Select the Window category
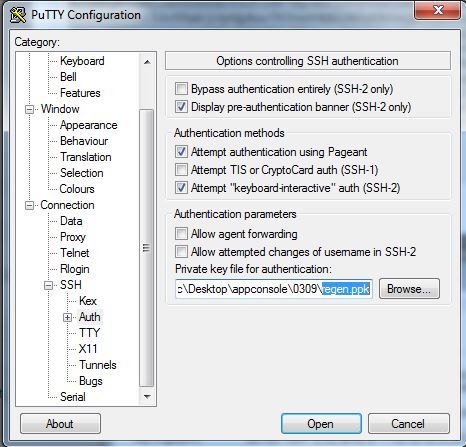The width and height of the screenshot is (466, 447). [60, 109]
